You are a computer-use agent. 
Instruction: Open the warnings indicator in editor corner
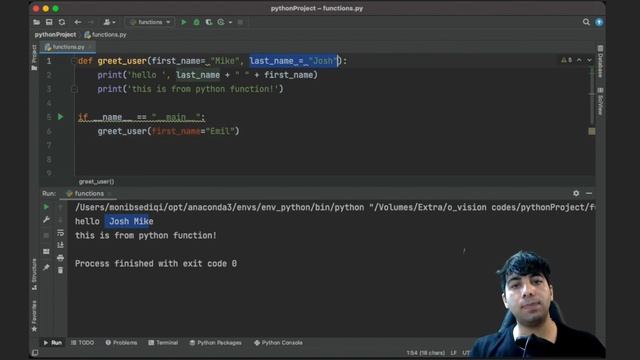coord(567,60)
